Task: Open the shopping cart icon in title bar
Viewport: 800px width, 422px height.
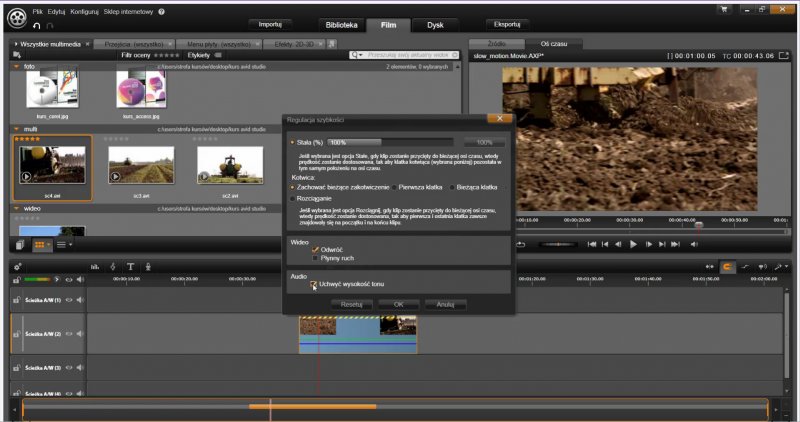Action: click(724, 10)
